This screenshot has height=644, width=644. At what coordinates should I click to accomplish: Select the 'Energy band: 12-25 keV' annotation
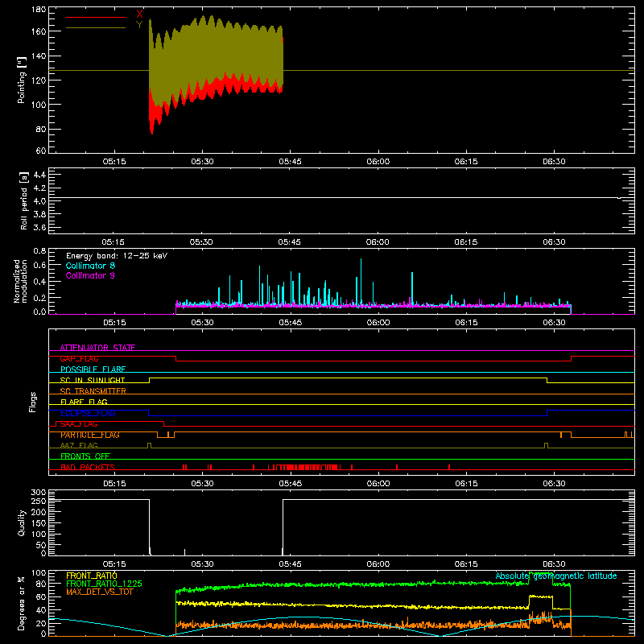click(x=117, y=256)
